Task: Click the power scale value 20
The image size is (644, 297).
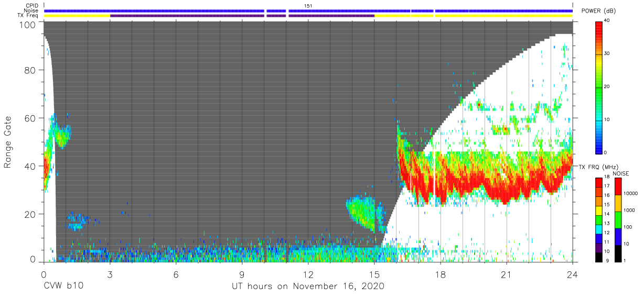Action: point(607,86)
